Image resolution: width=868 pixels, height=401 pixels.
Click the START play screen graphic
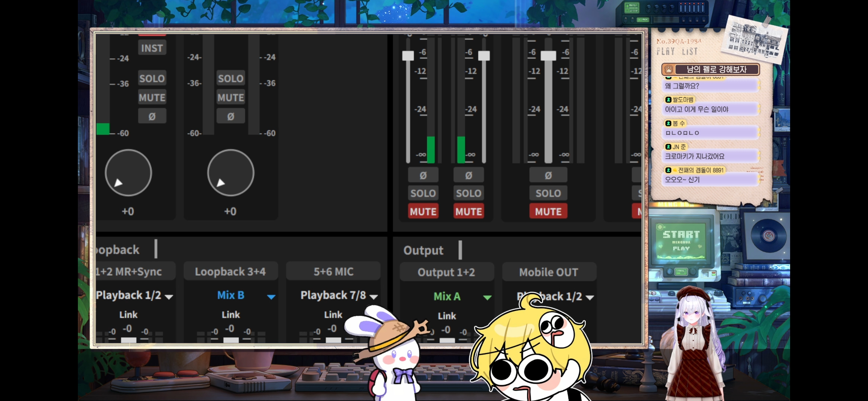[x=681, y=241]
